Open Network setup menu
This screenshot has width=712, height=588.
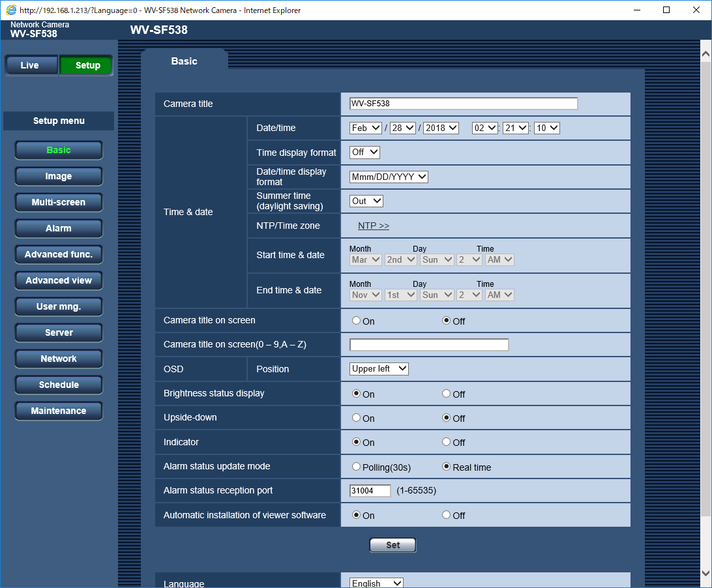pyautogui.click(x=59, y=359)
